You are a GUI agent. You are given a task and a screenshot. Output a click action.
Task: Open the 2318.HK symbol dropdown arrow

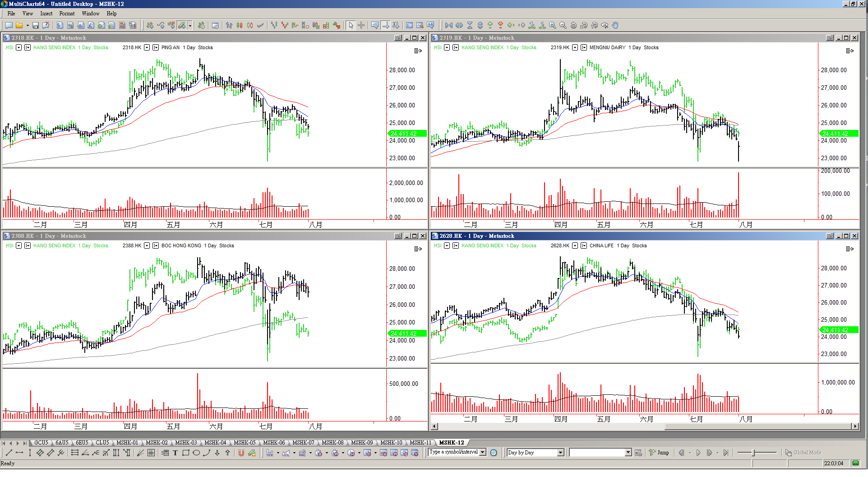point(147,47)
